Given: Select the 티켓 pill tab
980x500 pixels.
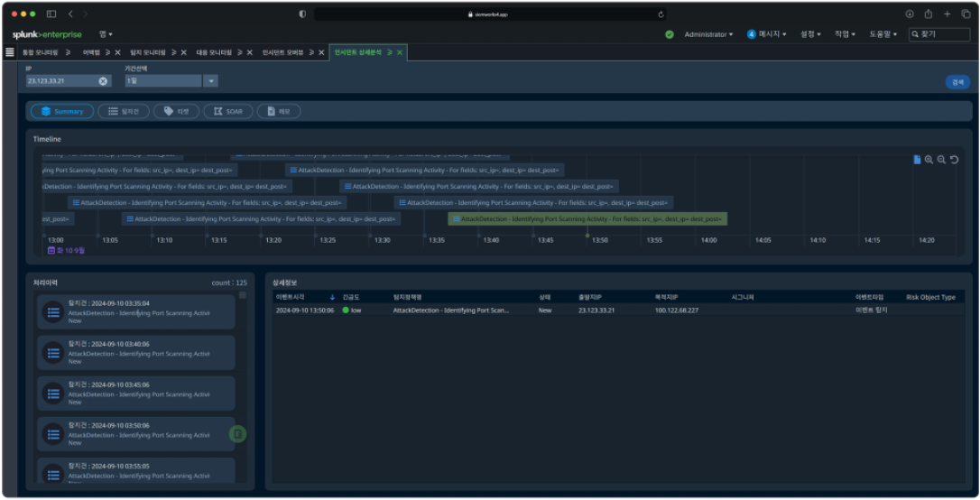Looking at the screenshot, I should (x=176, y=111).
